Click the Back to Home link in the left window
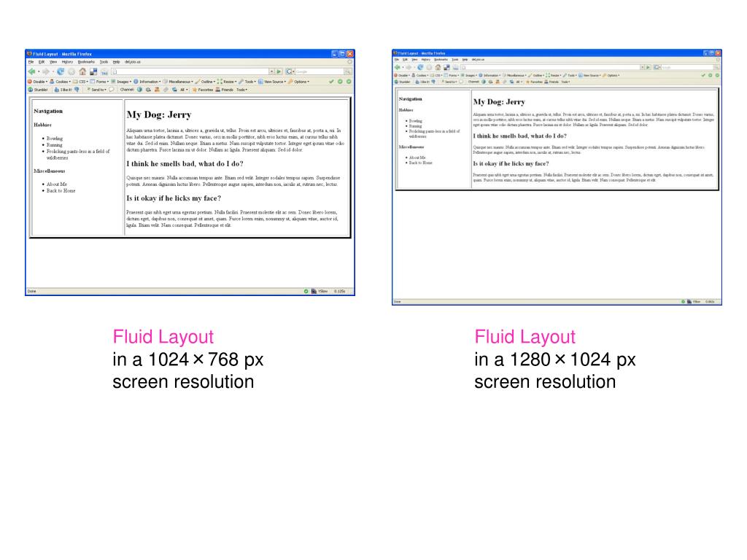The image size is (747, 560). [x=61, y=190]
